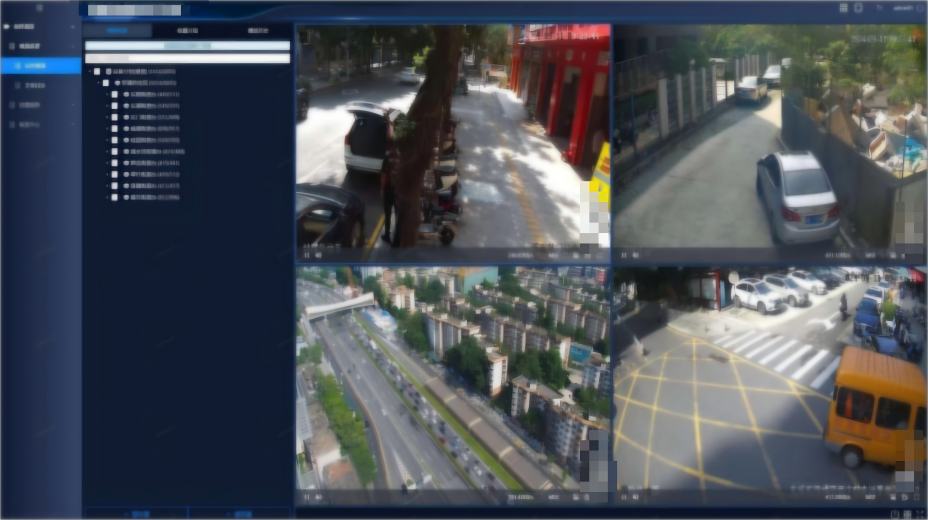928x520 pixels.
Task: Tick the last child group checkbox in tree
Action: click(115, 197)
